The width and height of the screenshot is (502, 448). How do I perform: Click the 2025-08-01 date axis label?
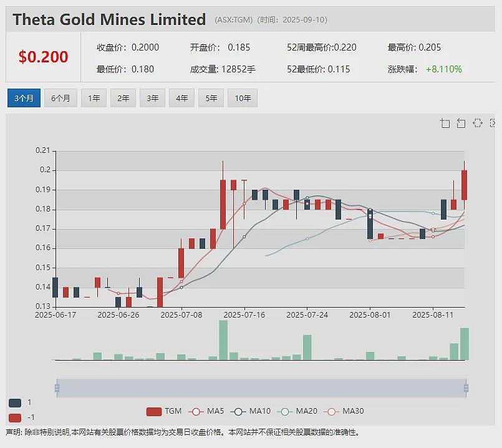[x=370, y=314]
